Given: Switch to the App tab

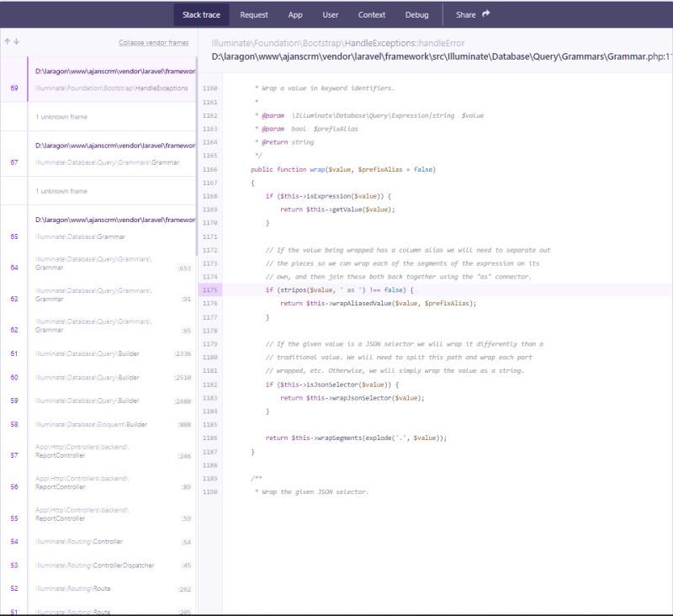Looking at the screenshot, I should [x=295, y=14].
